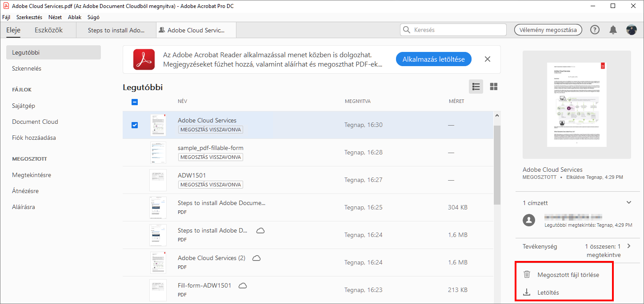Open the Szerkesztés menu
Image resolution: width=644 pixels, height=304 pixels.
pos(29,17)
